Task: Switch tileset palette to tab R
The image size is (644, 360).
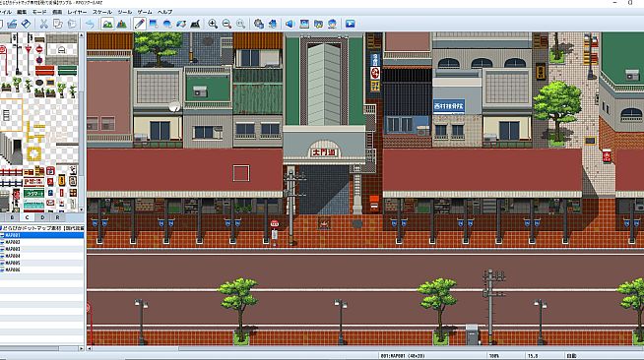Action: 57,217
